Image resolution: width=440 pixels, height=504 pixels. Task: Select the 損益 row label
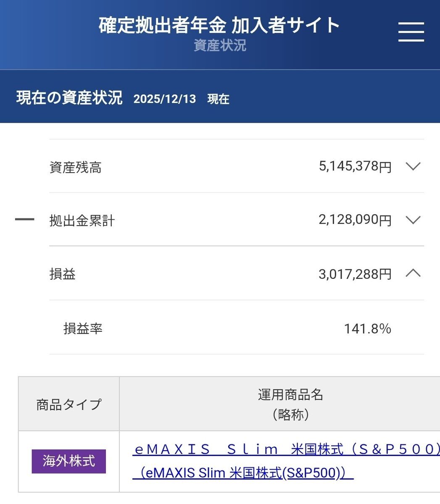[63, 274]
